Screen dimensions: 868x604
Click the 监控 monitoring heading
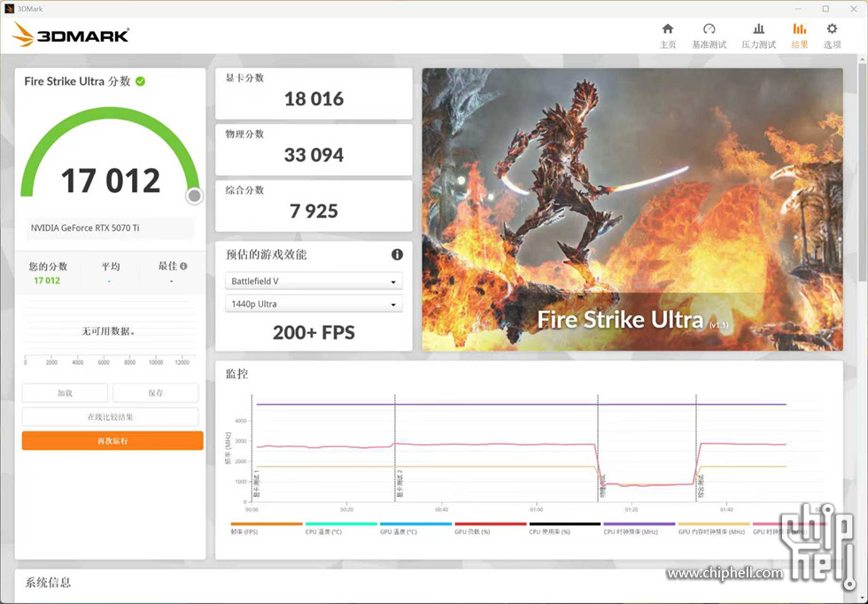click(236, 374)
